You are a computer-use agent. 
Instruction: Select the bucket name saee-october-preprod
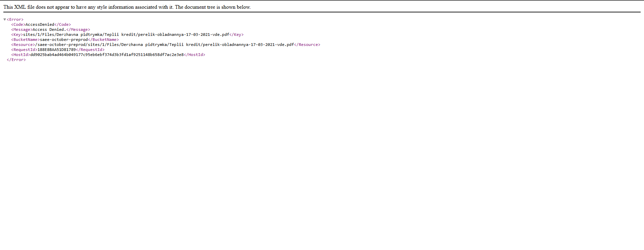(64, 40)
